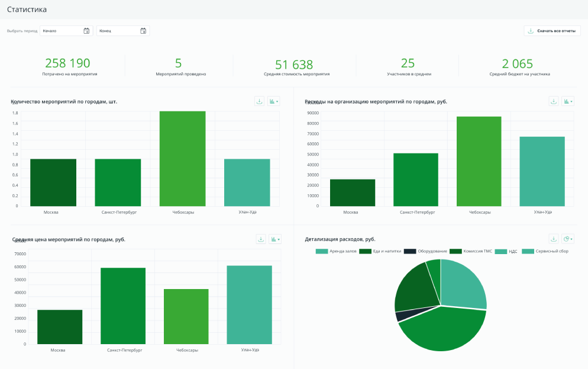
Task: Open calendar picker in the Начало field
Action: [x=86, y=31]
